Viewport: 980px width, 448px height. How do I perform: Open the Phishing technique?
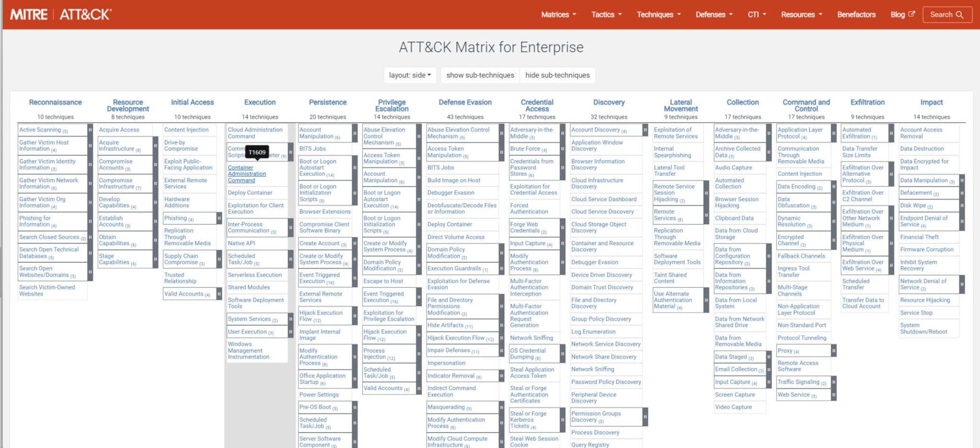[x=177, y=218]
